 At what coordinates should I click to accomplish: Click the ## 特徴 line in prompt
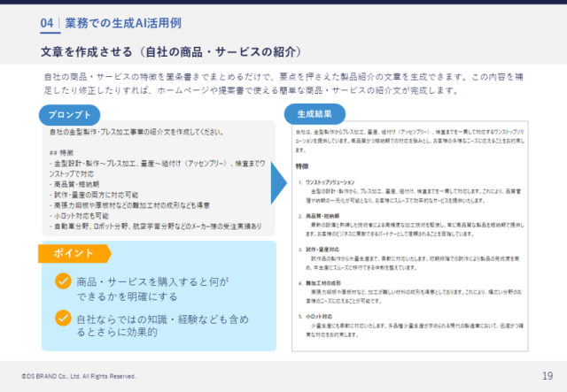click(x=61, y=153)
